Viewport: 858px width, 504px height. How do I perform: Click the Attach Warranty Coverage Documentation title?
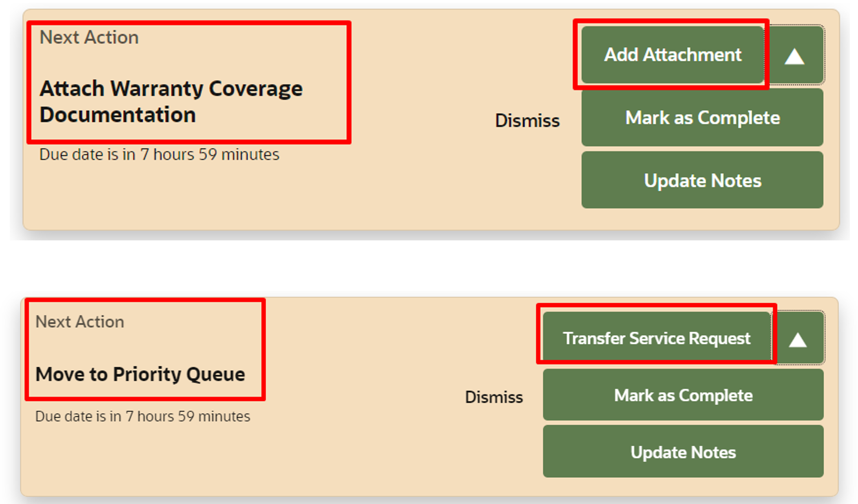click(171, 101)
